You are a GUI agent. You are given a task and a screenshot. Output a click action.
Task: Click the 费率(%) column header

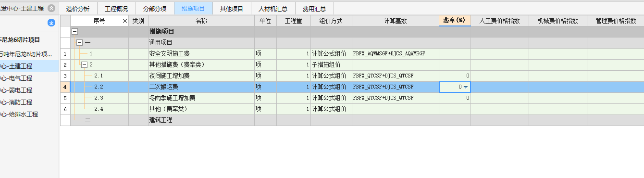[455, 21]
